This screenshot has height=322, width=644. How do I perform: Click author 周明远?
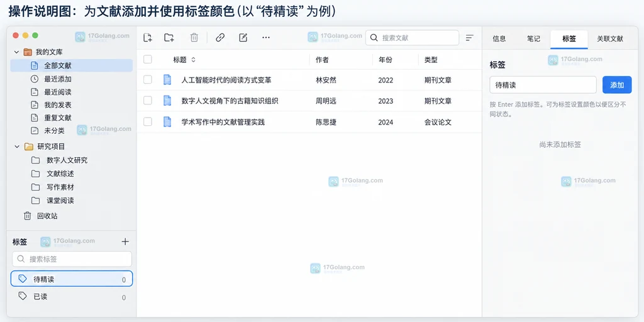326,101
